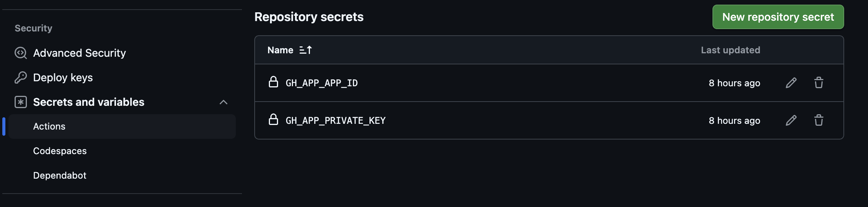Click lock icon beside GH_APP_PRIVATE_KEY
The width and height of the screenshot is (868, 207).
pyautogui.click(x=273, y=120)
